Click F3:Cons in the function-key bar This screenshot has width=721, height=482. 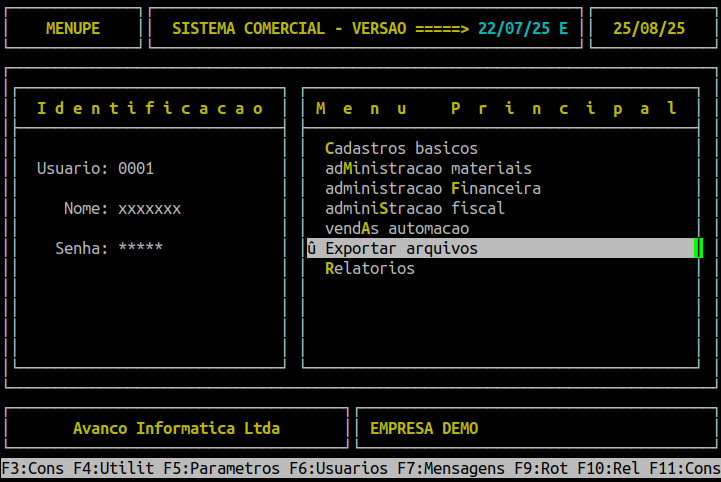[x=33, y=469]
